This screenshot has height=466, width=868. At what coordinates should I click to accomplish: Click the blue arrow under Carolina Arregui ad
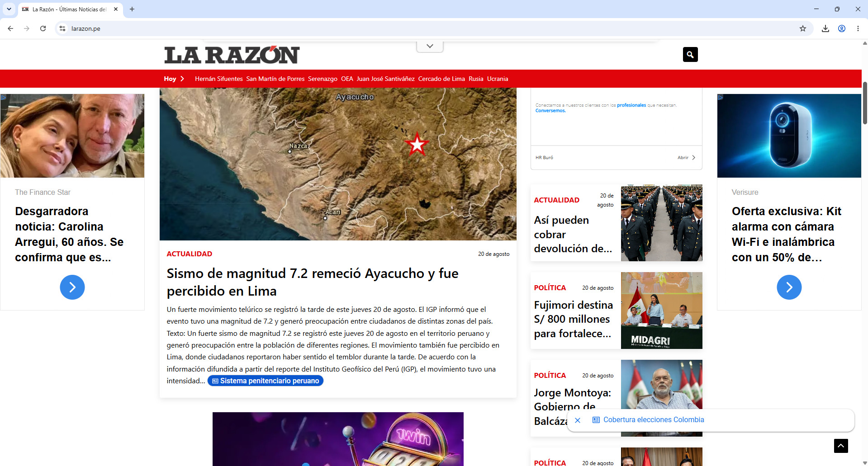coord(72,287)
